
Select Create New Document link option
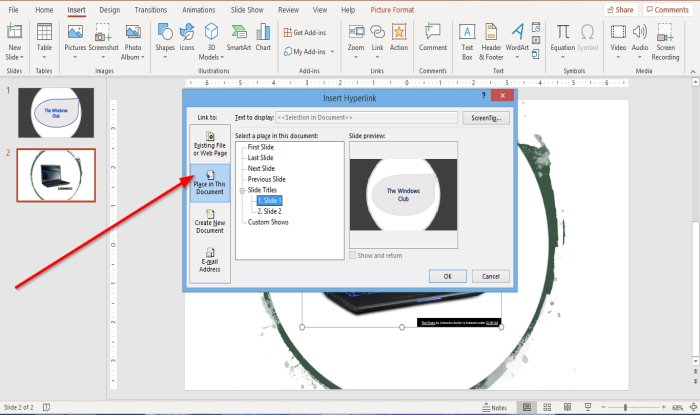(210, 222)
